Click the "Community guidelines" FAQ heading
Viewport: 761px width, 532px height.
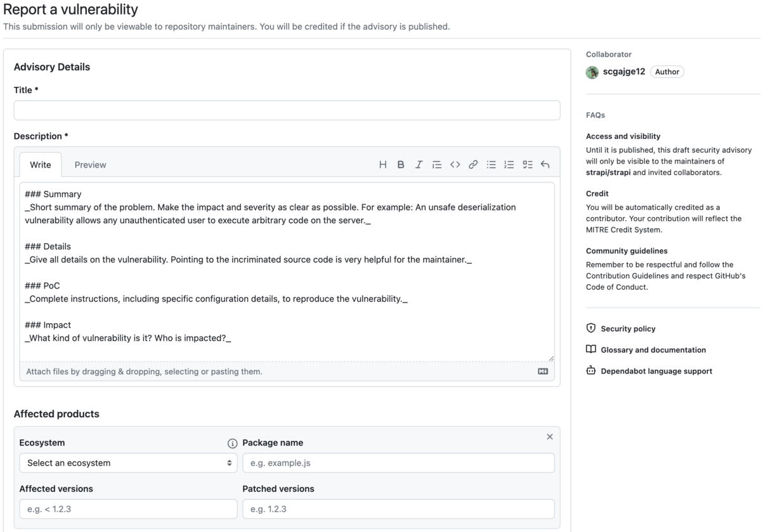tap(627, 250)
